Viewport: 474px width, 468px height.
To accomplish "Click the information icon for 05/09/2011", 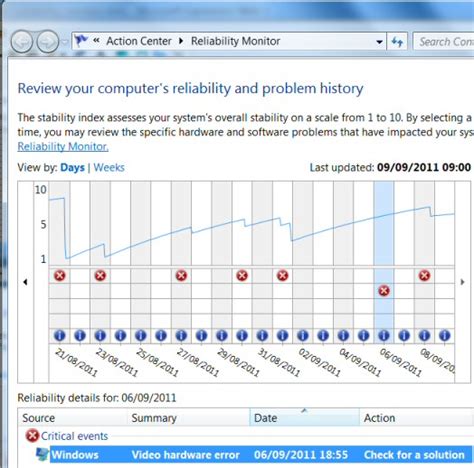I will (364, 335).
